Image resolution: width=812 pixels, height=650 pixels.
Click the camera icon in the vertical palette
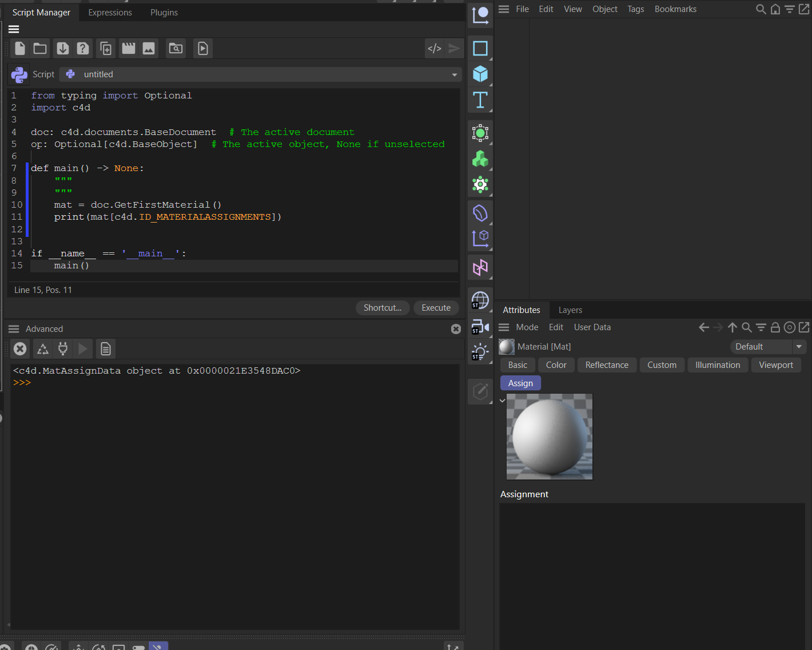pos(480,327)
